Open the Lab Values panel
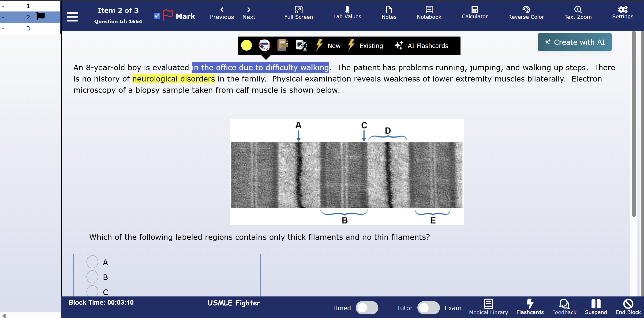Viewport: 644px width, 318px height. point(347,12)
